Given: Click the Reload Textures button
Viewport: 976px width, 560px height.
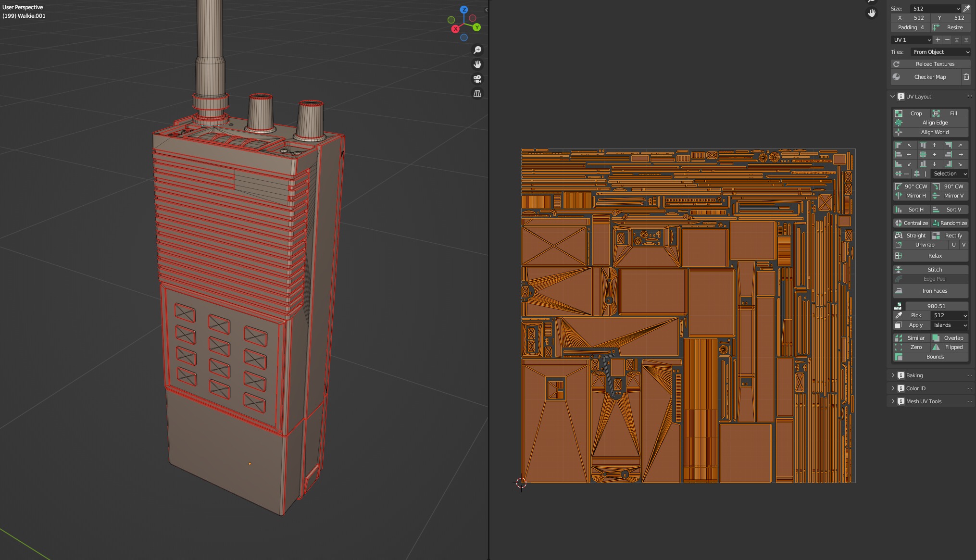Looking at the screenshot, I should pyautogui.click(x=934, y=63).
